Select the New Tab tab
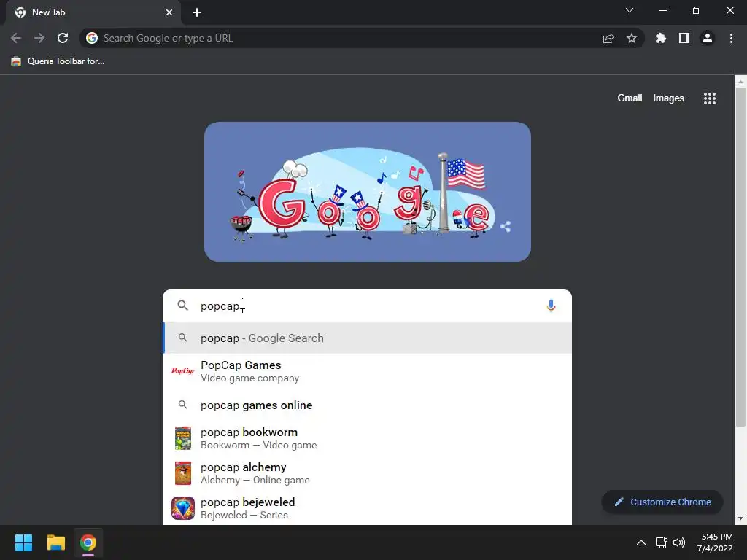This screenshot has height=560, width=747. click(x=93, y=12)
